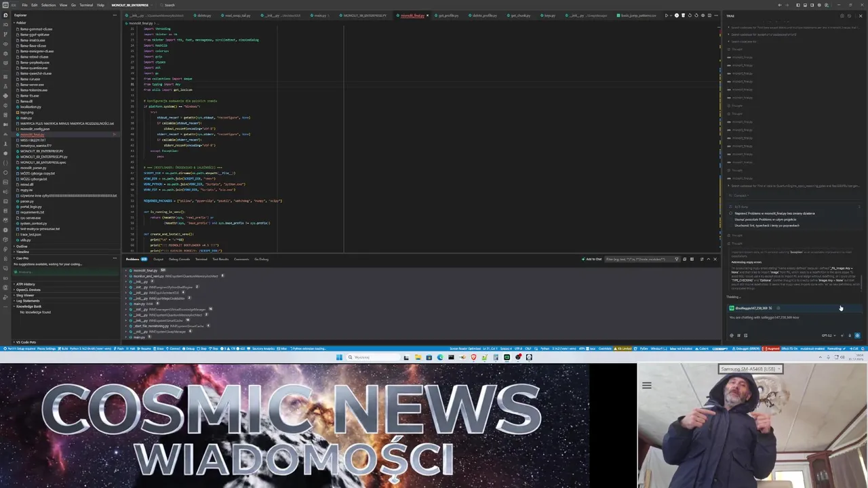Click the Run Python file play icon
868x488 pixels.
(x=667, y=16)
